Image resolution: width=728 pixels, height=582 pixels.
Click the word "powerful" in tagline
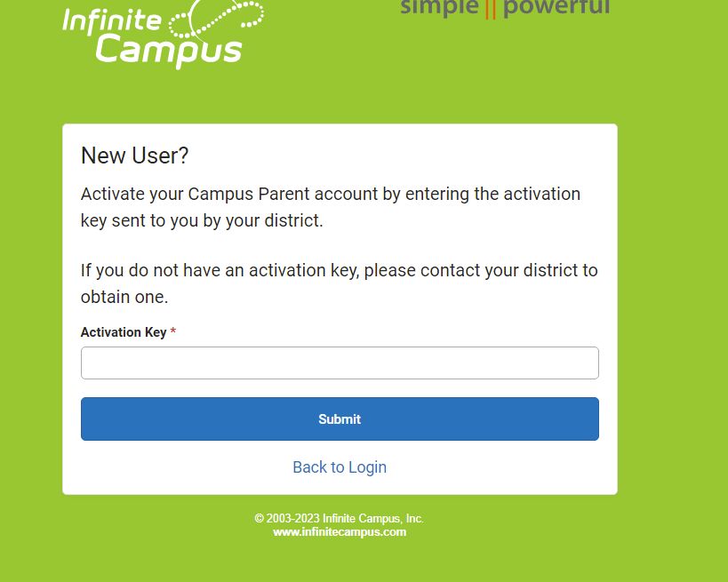pos(556,8)
